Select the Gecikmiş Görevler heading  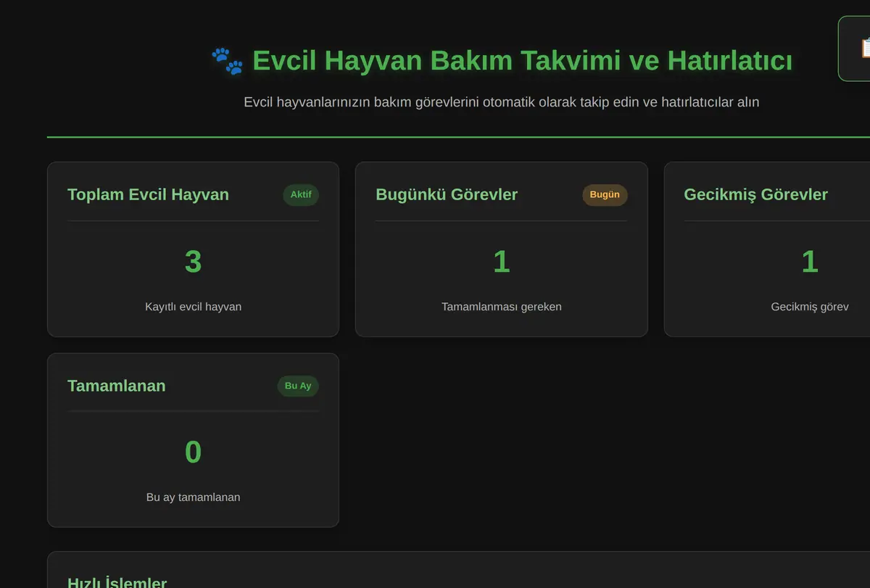(755, 195)
